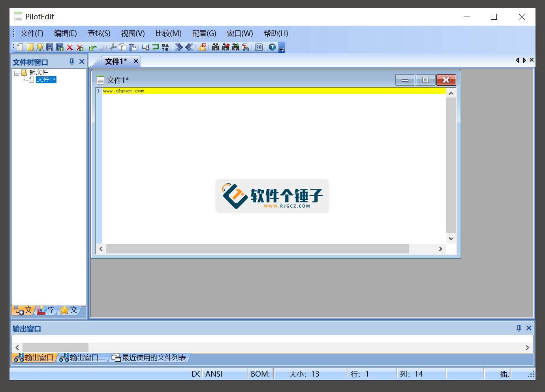
Task: Open the 视图(V) menu
Action: [133, 34]
